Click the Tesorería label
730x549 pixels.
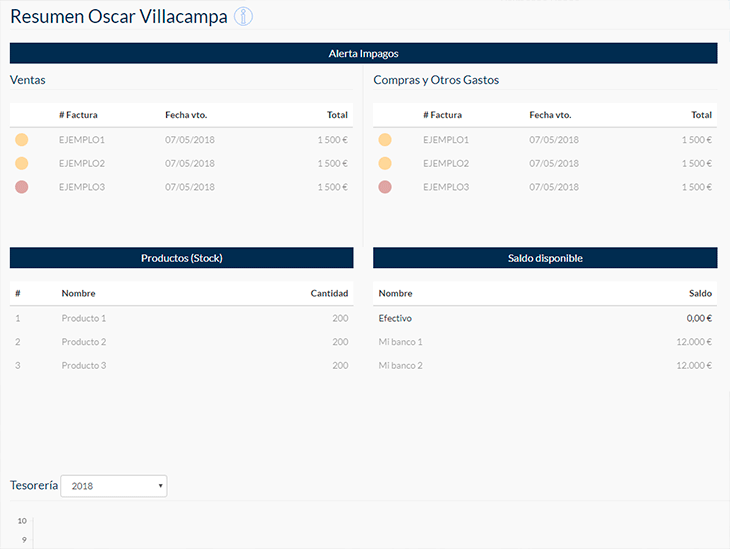(34, 485)
